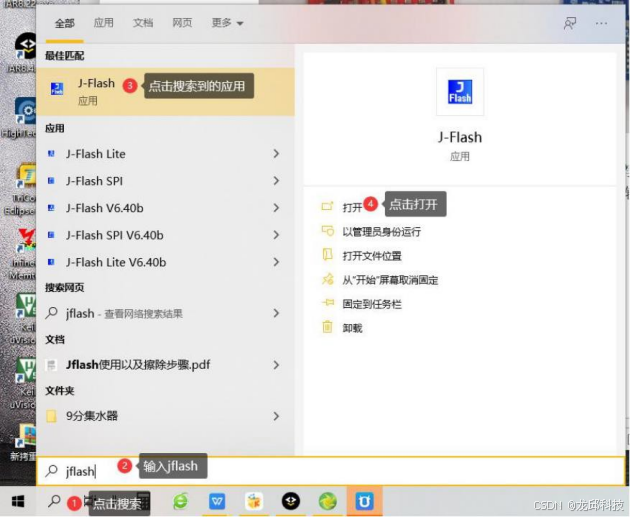
Task: Click the unpin from Start icon
Action: click(x=327, y=279)
